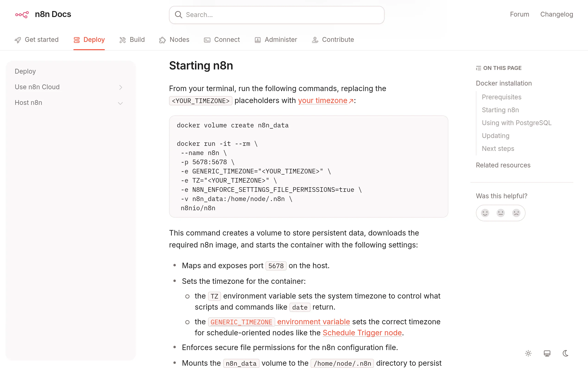Open the 'environment variable' link

click(x=314, y=322)
